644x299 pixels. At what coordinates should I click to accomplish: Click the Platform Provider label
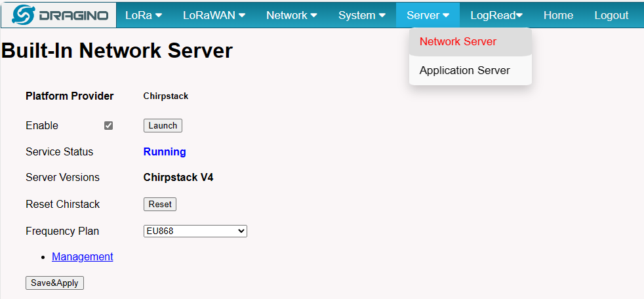[70, 96]
